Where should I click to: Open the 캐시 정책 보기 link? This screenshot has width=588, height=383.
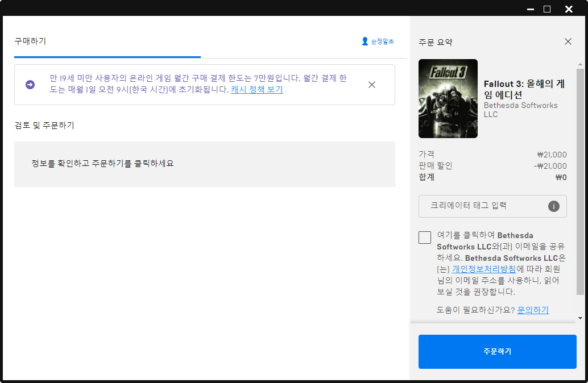[257, 90]
